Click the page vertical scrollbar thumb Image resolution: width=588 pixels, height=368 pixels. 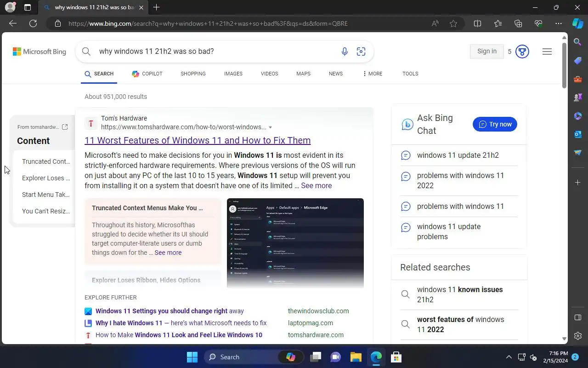pos(565,65)
